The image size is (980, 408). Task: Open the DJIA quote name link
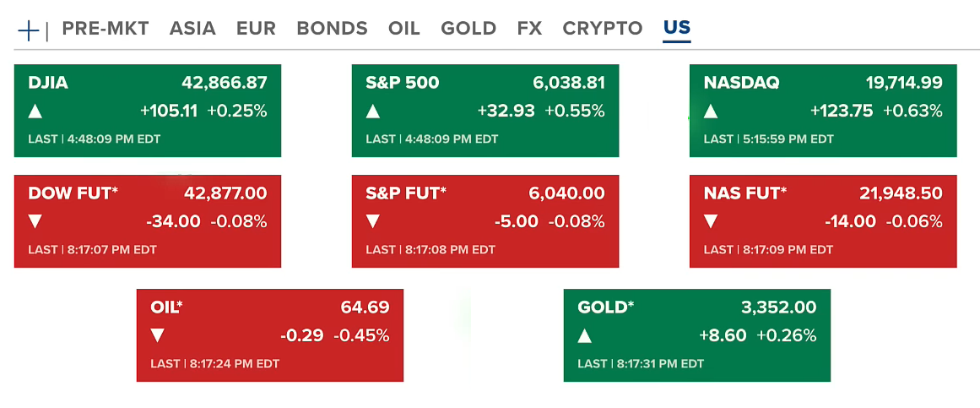[x=48, y=83]
